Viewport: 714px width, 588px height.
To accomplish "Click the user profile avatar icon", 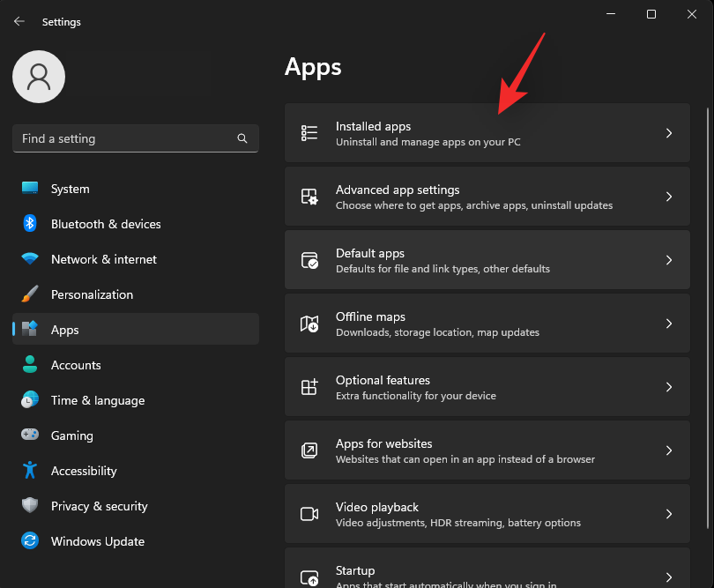I will point(39,77).
